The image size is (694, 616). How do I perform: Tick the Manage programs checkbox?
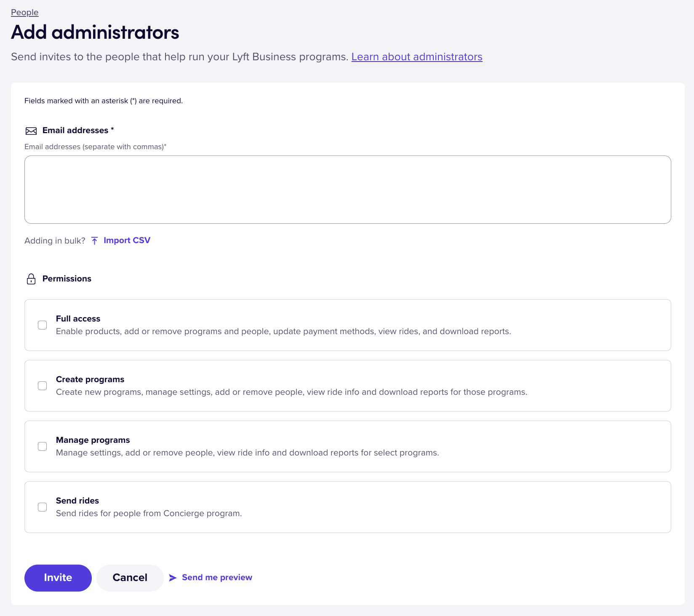coord(43,446)
